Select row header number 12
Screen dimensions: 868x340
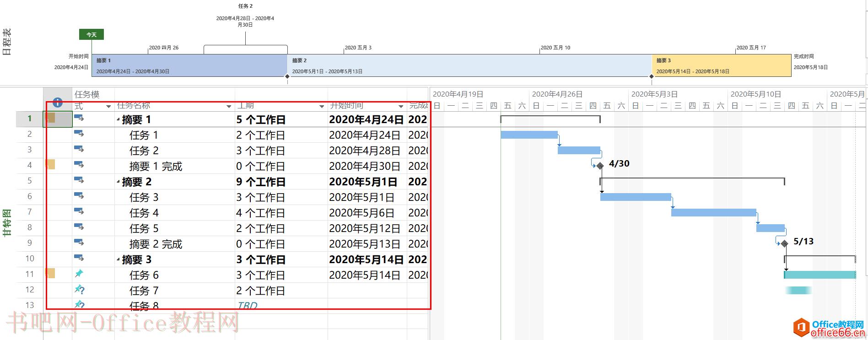tap(30, 289)
